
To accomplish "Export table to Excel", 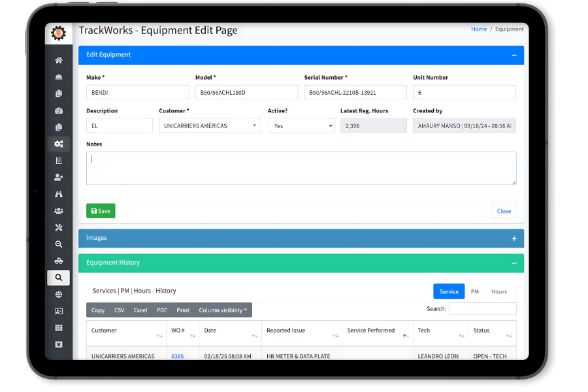I will pyautogui.click(x=140, y=310).
